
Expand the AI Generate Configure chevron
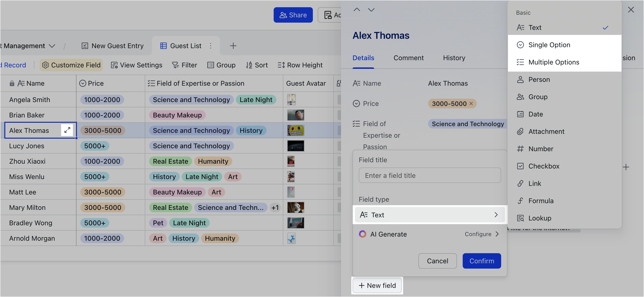pyautogui.click(x=497, y=234)
